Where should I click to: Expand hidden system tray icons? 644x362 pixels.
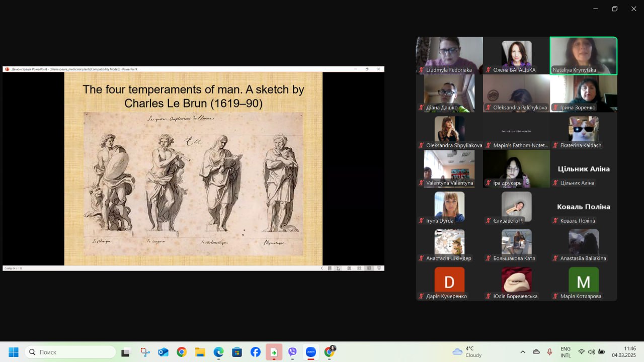coord(523,352)
